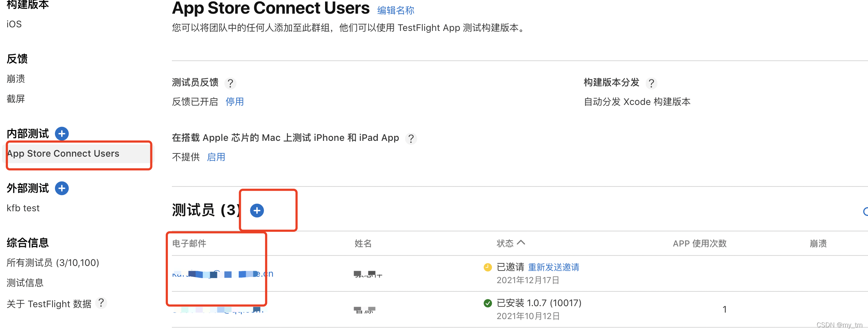Click 启用 for Mac testing
This screenshot has height=332, width=868.
tap(216, 157)
